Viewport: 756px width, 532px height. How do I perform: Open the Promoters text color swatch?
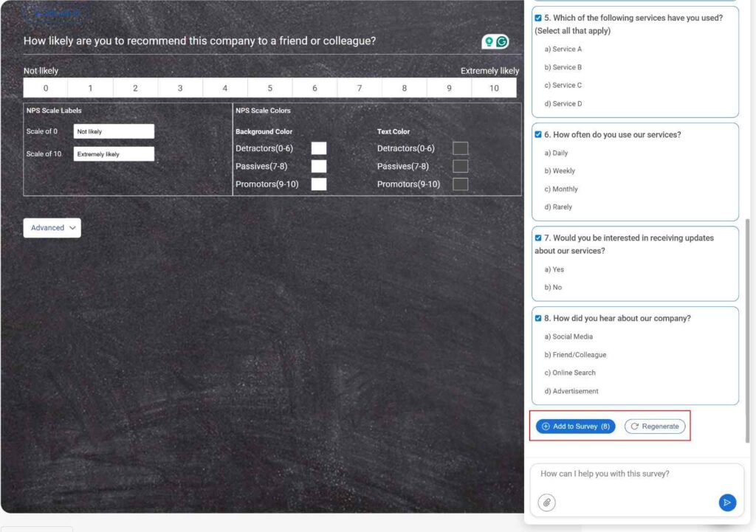point(460,184)
